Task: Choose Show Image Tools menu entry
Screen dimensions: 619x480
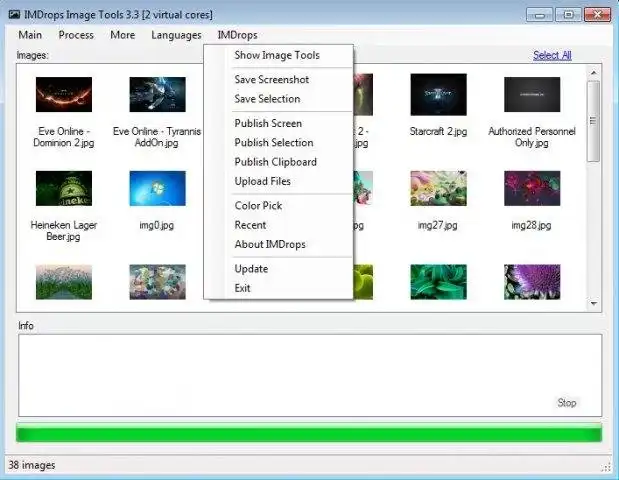Action: tap(277, 55)
